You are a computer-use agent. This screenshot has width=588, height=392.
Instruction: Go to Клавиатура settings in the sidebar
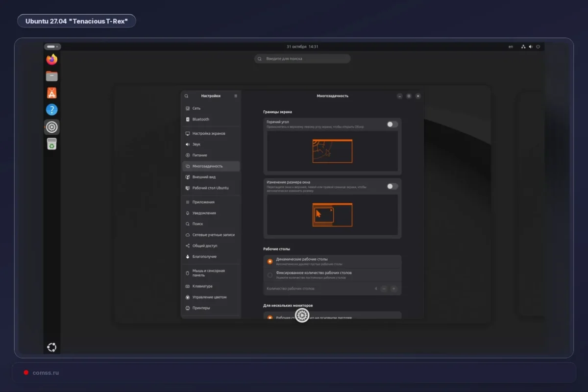pyautogui.click(x=211, y=286)
